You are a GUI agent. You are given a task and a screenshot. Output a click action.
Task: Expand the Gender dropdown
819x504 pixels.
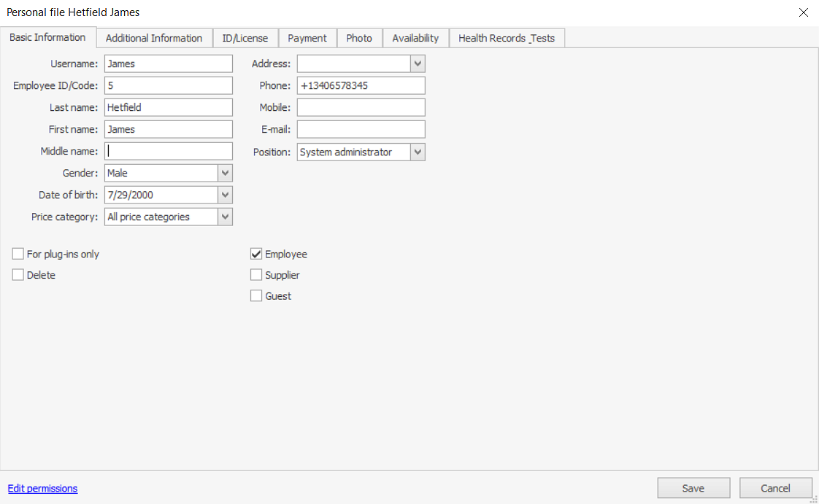pos(226,174)
